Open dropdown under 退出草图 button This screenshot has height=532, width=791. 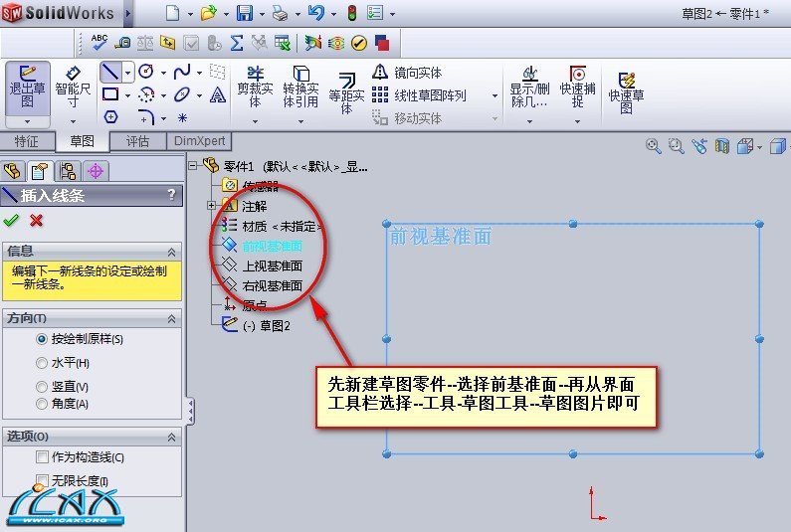[x=27, y=121]
